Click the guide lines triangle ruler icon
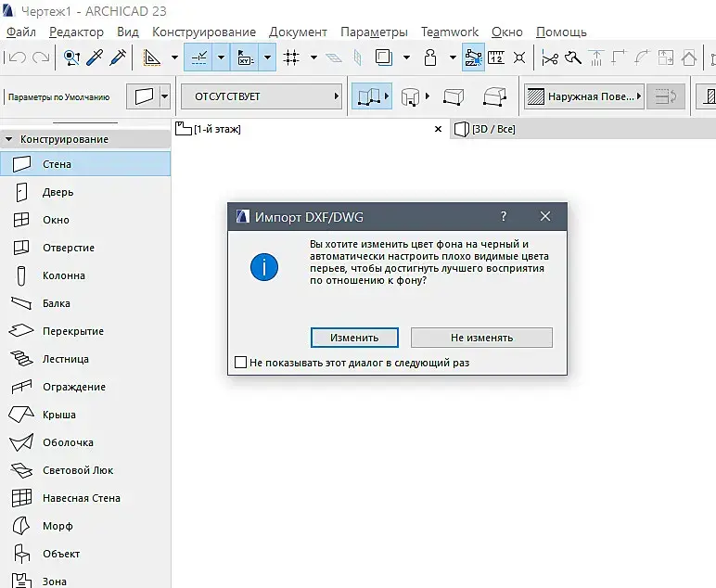The width and height of the screenshot is (716, 588). coord(151,58)
